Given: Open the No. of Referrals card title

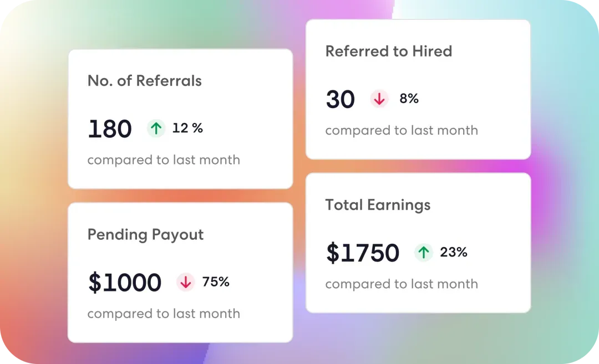Looking at the screenshot, I should click(x=145, y=81).
